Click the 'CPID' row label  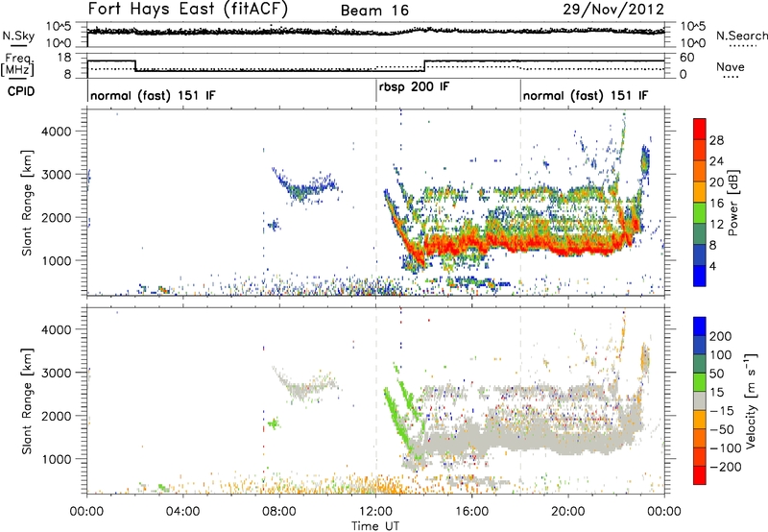tap(21, 91)
